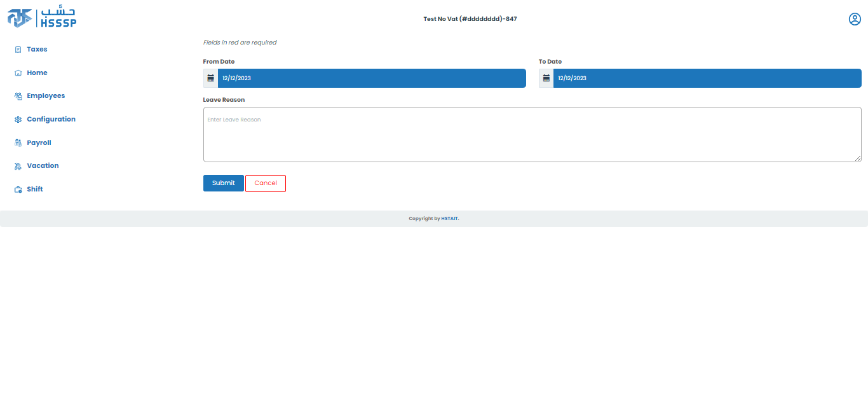Click 'Fields in red are required' note
868x402 pixels.
point(240,43)
